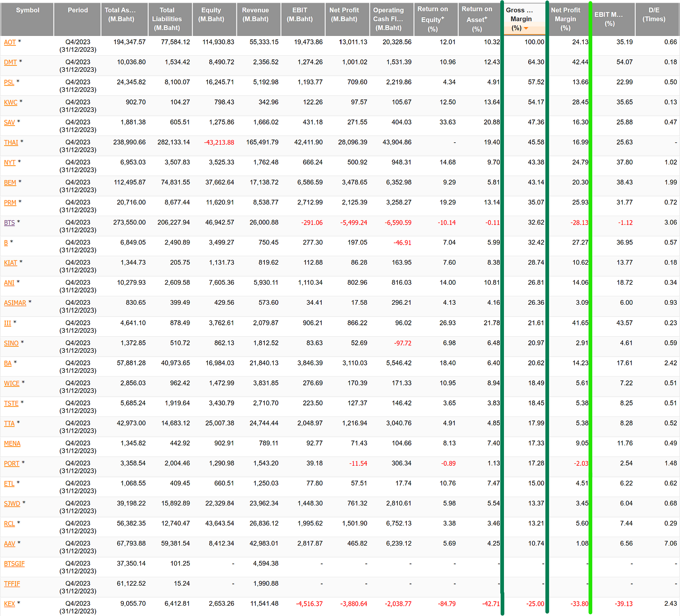Select TFFIF total liabilities value 15.24
Image resolution: width=680 pixels, height=616 pixels.
(182, 584)
